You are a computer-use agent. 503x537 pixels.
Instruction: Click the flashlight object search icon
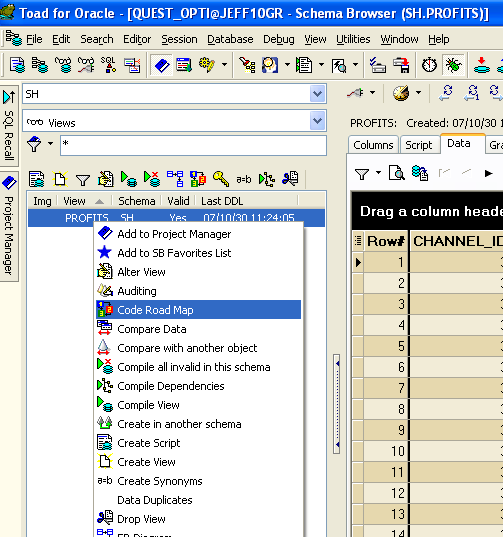click(247, 65)
